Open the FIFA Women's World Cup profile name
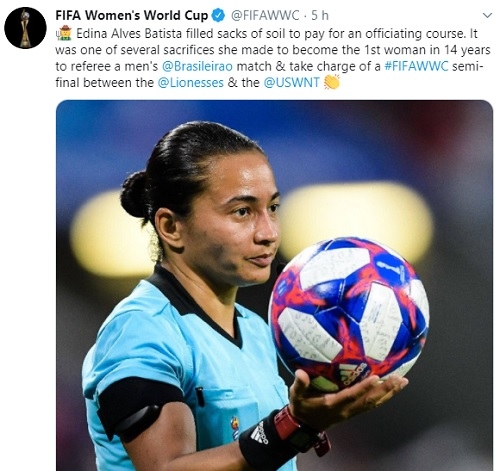Viewport: 500px width, 471px height. coord(132,15)
